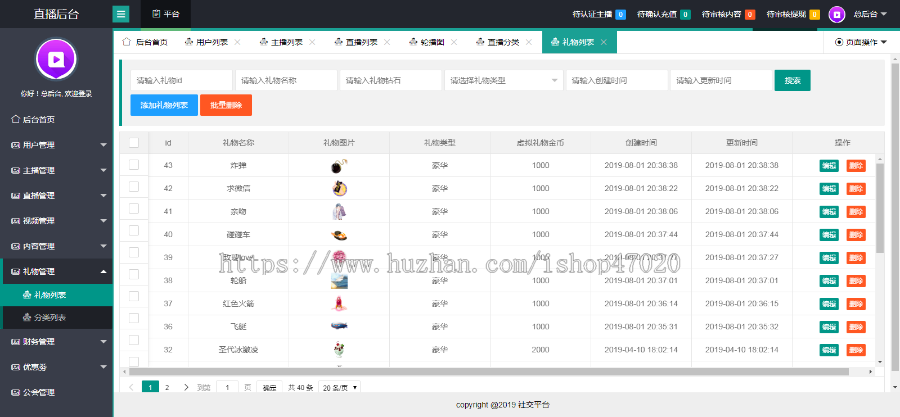Click the blue 添加礼物列表 button
Screen dimensions: 900x417
(164, 105)
